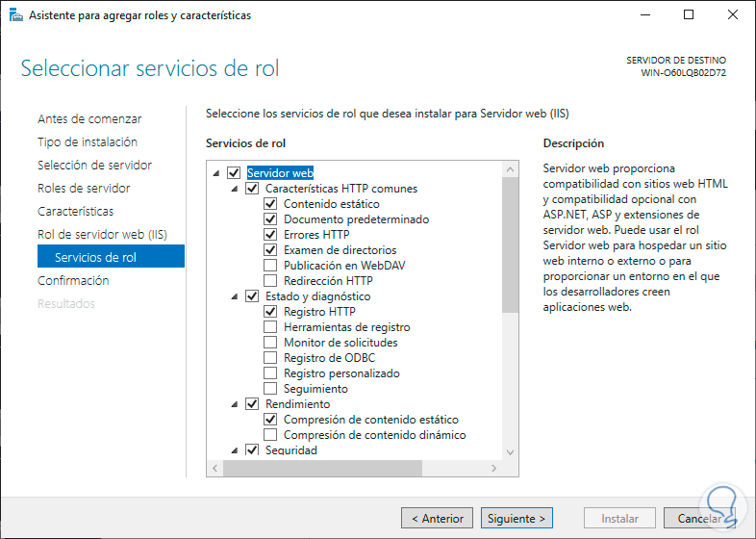Screen dimensions: 756x539
Task: Collapse the Seguridad node
Action: [235, 450]
